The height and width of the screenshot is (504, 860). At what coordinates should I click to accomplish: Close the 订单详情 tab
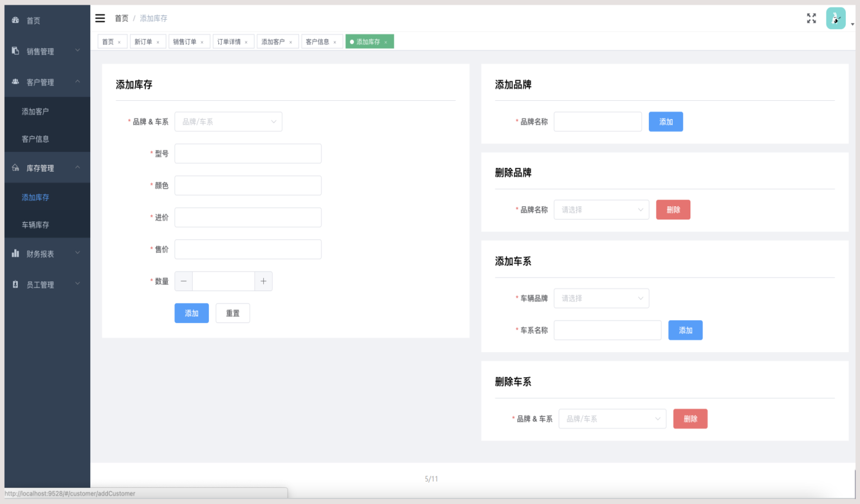point(246,42)
